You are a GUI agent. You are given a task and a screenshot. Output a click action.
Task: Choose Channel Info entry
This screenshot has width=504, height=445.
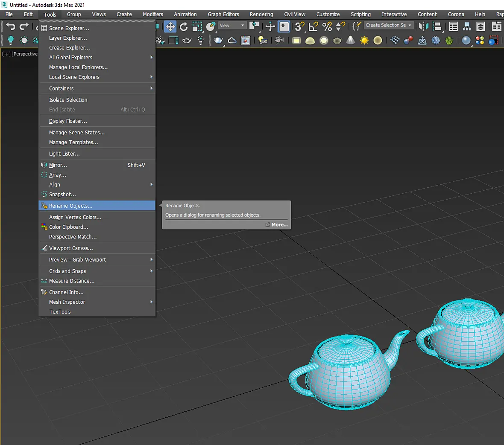97,292
